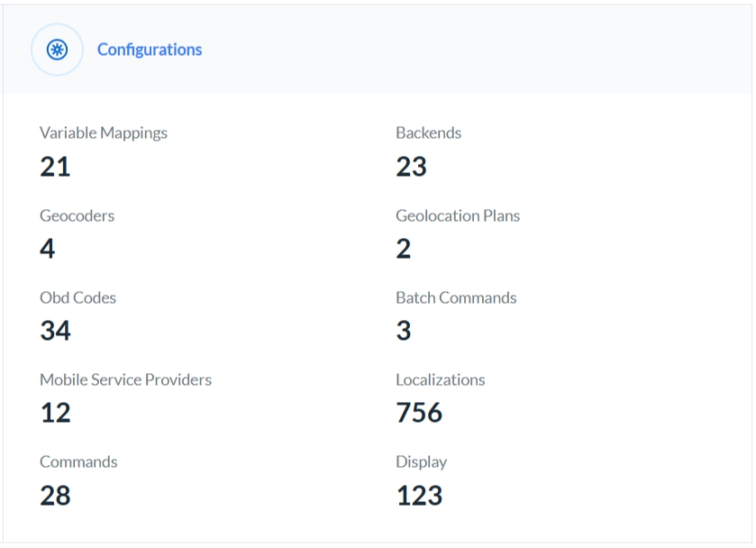Image resolution: width=756 pixels, height=548 pixels.
Task: Go to Obd Codes
Action: click(x=77, y=297)
